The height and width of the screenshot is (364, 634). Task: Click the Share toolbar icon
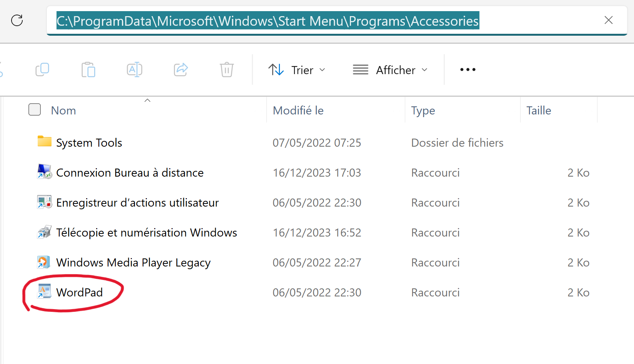[x=181, y=69]
